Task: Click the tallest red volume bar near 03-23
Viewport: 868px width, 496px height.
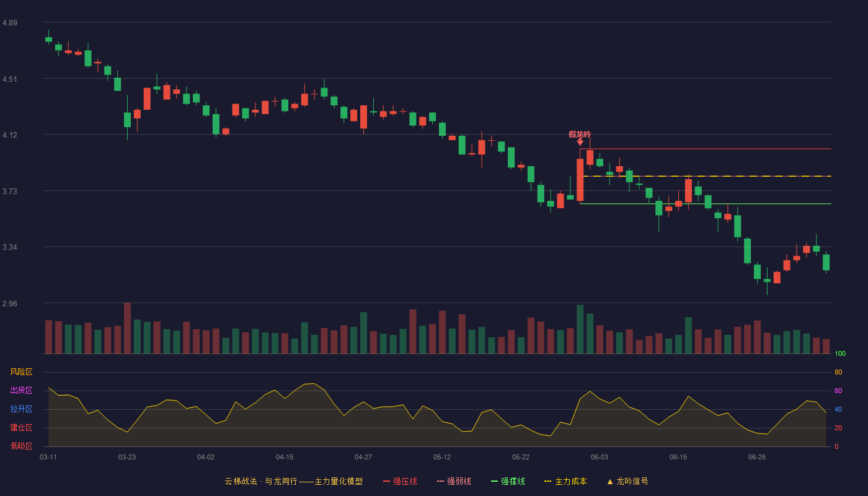Action: coord(127,328)
